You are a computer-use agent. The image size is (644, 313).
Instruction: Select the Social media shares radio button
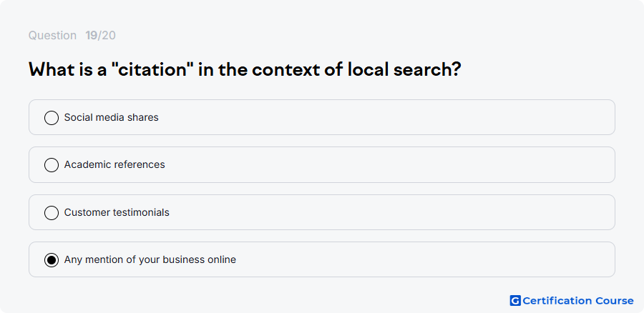(52, 118)
